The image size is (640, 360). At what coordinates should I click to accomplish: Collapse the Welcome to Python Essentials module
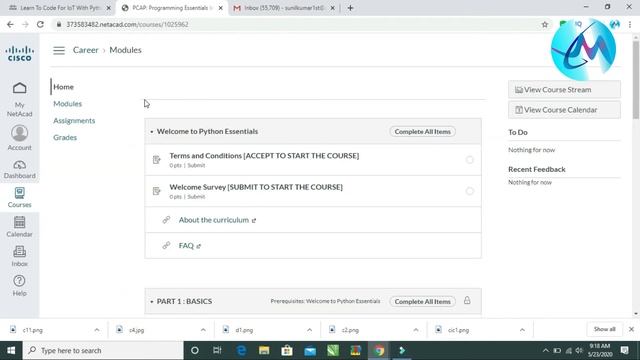151,131
